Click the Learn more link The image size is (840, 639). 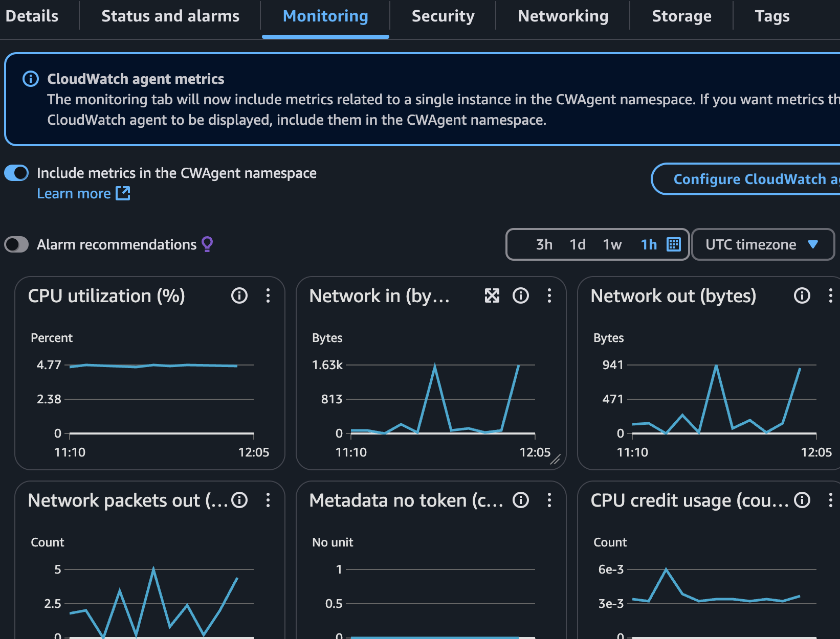[x=83, y=194]
